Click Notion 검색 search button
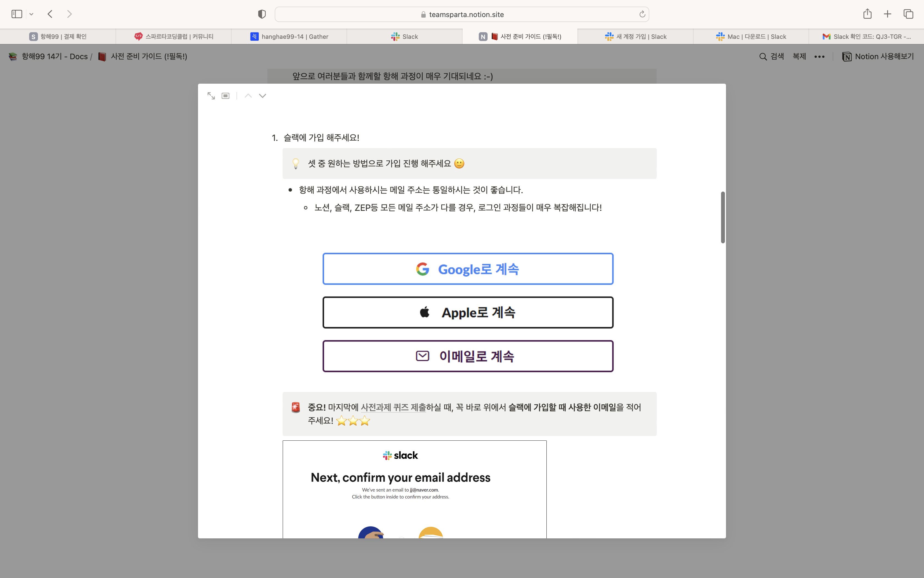924x578 pixels. click(772, 57)
